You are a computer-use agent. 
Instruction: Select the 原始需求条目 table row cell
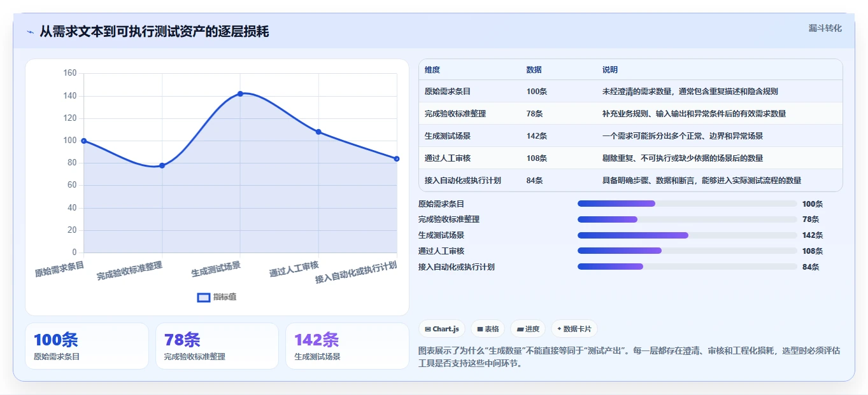click(x=448, y=91)
